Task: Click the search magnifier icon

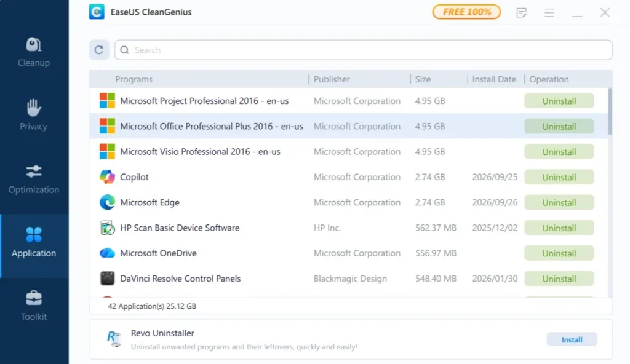Action: click(124, 50)
